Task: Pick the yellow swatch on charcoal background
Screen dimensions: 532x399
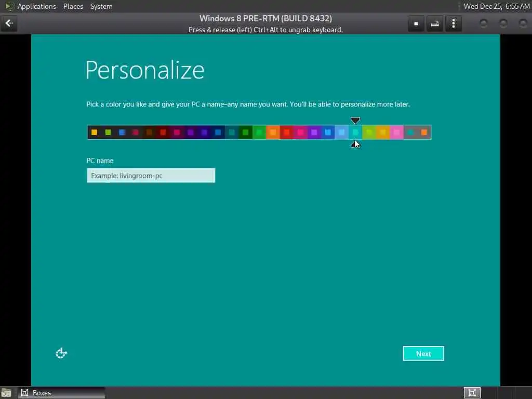Action: [95, 132]
